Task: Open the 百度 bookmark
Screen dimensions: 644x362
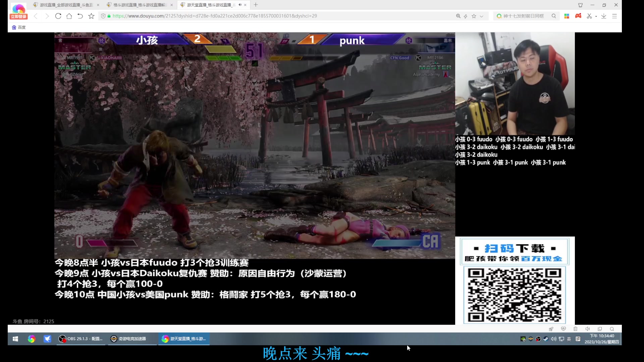Action: (x=19, y=27)
